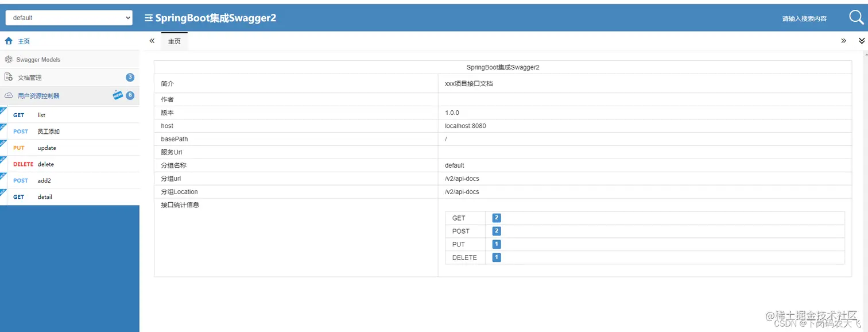Click the 服务Url label cell

tap(296, 152)
